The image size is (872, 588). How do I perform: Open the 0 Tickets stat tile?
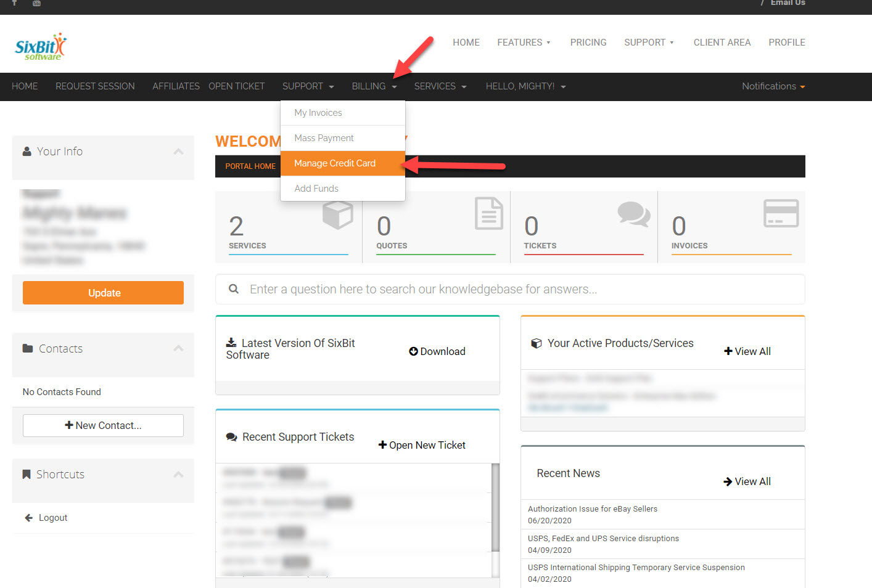[583, 227]
